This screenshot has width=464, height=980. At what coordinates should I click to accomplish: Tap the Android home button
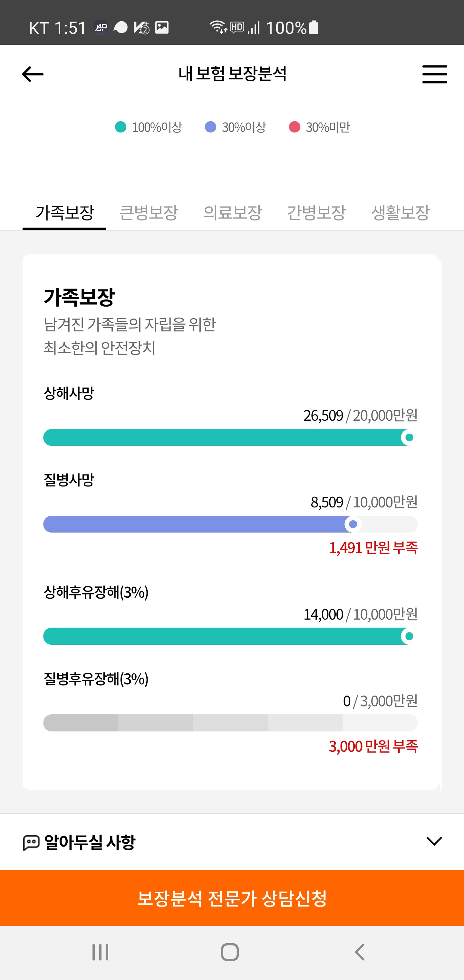coord(230,952)
